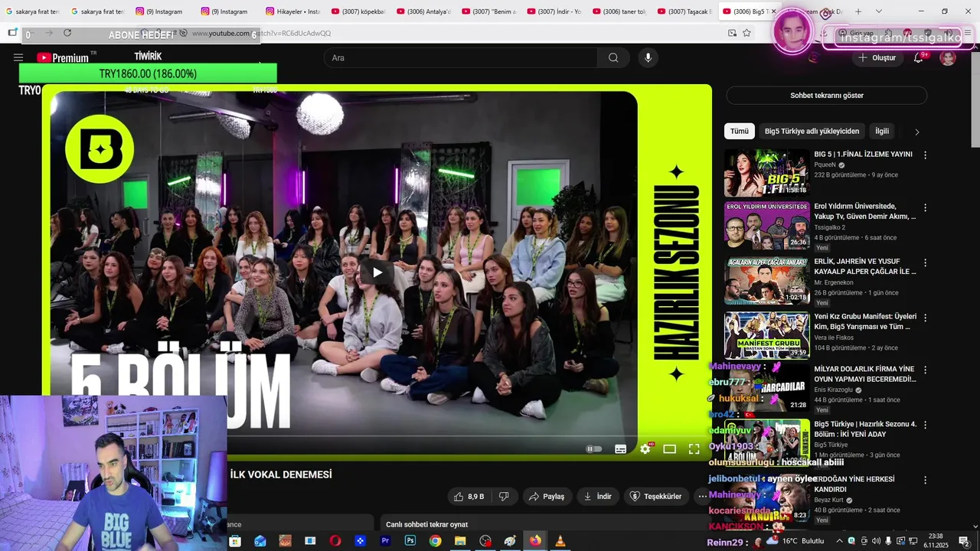Image resolution: width=980 pixels, height=551 pixels.
Task: Open options for MİLYAR DOLARLIK FİRMA video
Action: tap(925, 370)
